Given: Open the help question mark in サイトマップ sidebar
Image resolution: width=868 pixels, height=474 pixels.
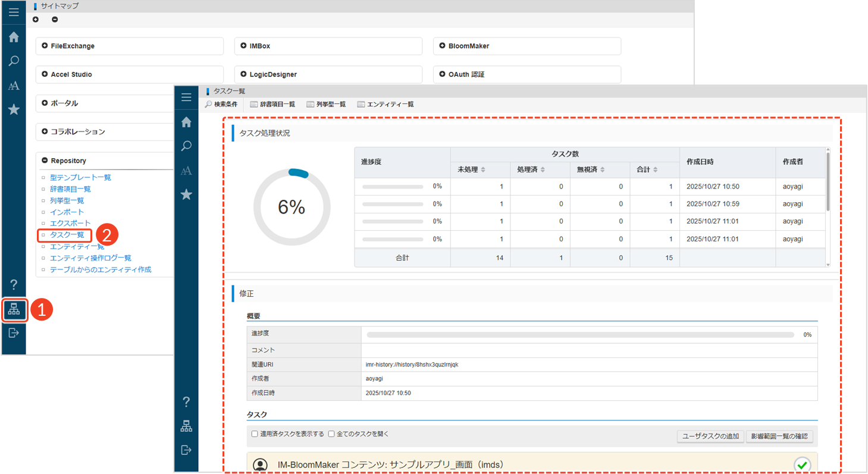Looking at the screenshot, I should click(x=14, y=284).
